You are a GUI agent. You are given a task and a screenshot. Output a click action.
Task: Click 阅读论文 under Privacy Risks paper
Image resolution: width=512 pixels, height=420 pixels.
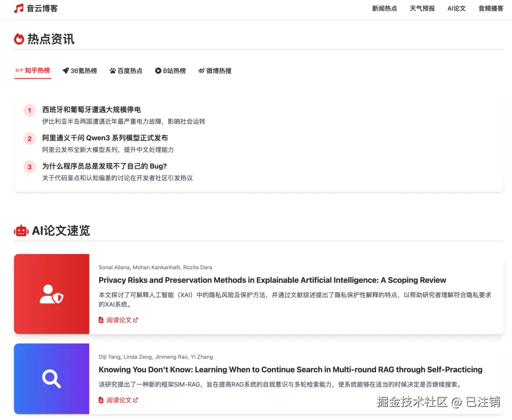coord(119,320)
